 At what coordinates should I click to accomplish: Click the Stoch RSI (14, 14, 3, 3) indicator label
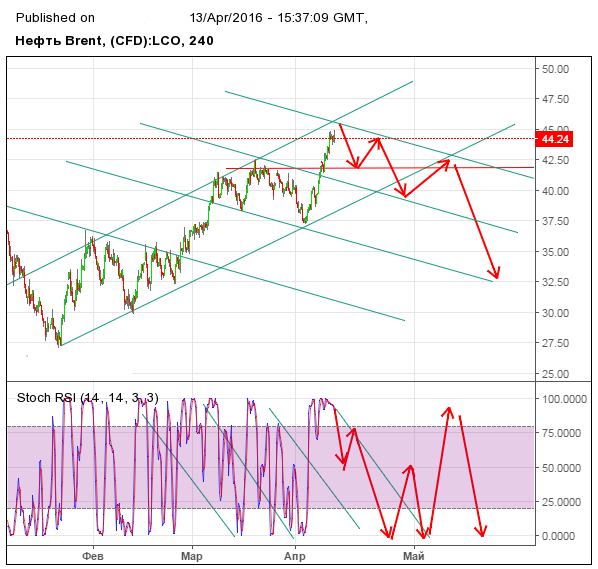[x=87, y=398]
